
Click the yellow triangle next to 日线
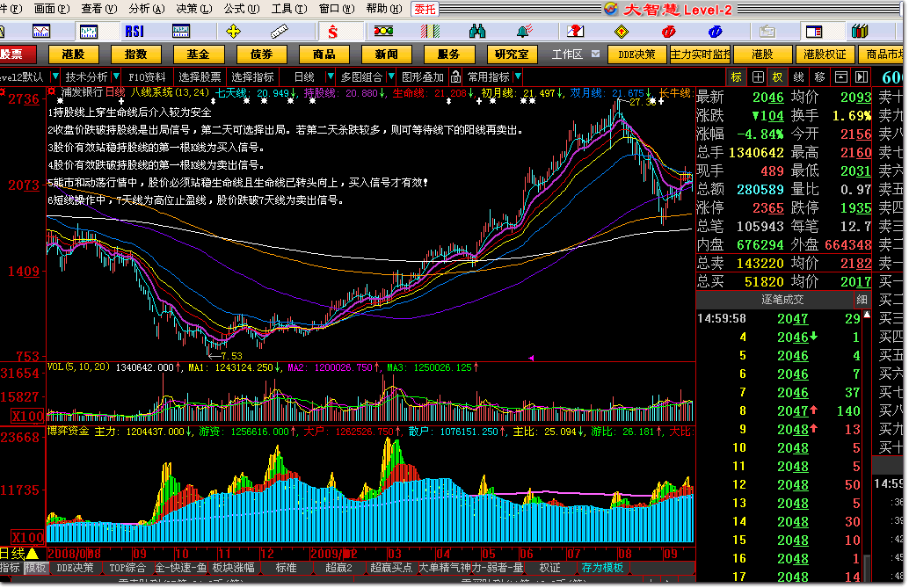click(x=33, y=554)
